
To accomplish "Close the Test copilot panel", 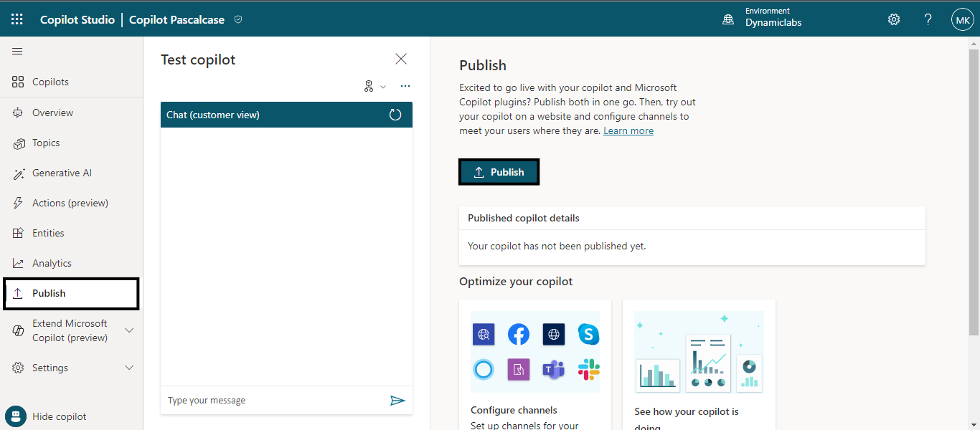I will (x=401, y=59).
